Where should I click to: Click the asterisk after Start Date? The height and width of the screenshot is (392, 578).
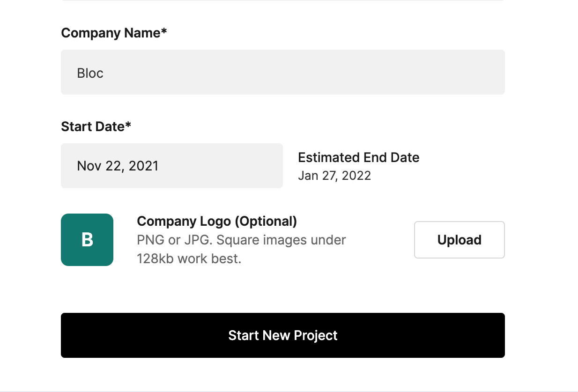[128, 126]
